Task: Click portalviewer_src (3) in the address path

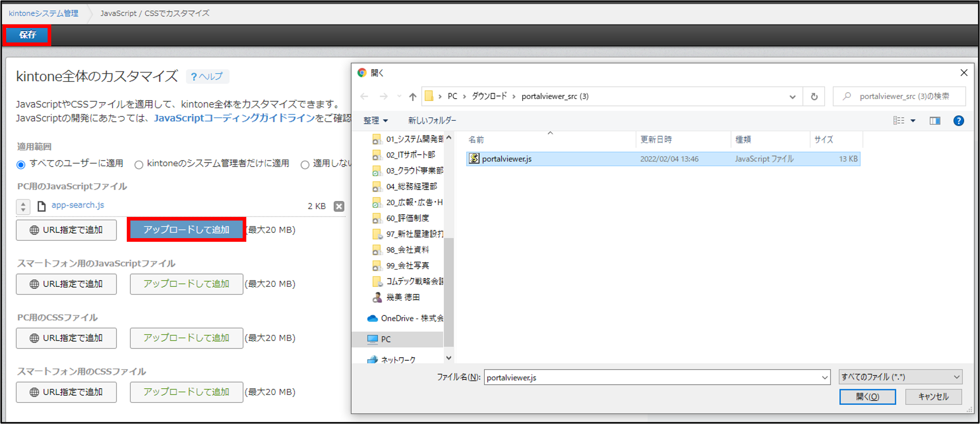Action: [x=555, y=96]
